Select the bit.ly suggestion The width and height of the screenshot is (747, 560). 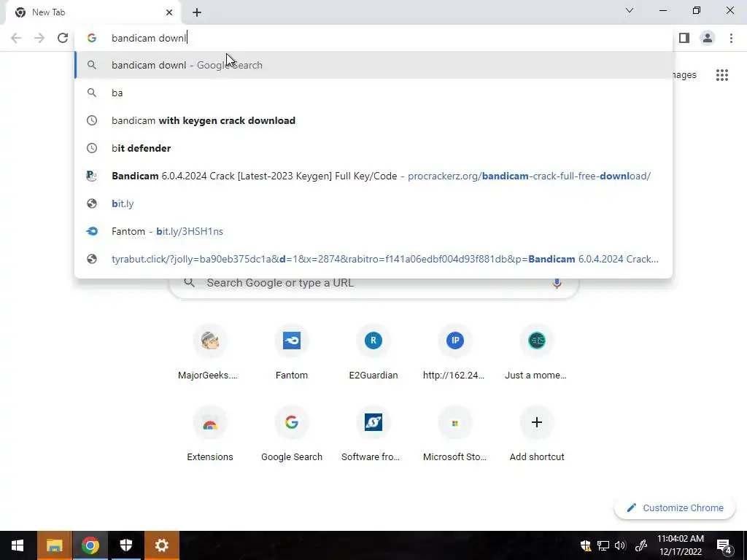pyautogui.click(x=373, y=203)
